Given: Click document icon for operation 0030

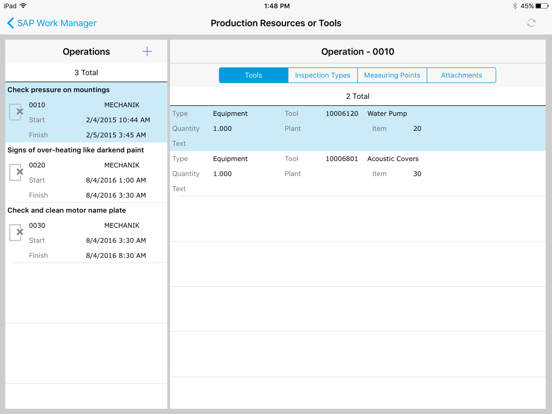Looking at the screenshot, I should pos(16,233).
